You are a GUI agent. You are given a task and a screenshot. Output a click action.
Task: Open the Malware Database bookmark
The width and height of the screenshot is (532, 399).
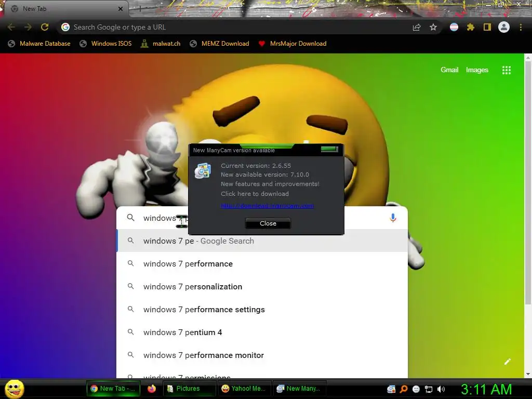coord(39,44)
